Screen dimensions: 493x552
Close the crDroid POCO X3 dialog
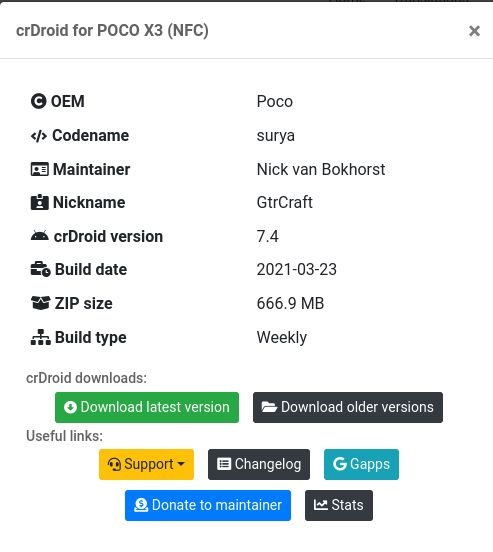(x=474, y=31)
